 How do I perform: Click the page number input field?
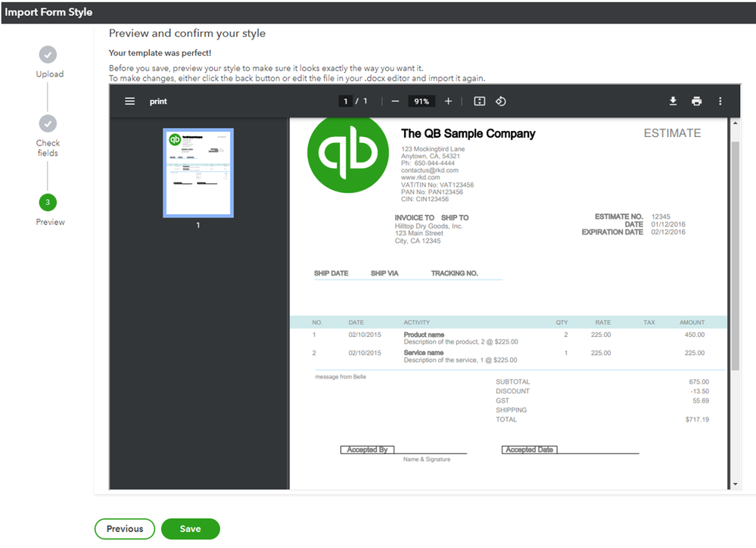(x=345, y=101)
